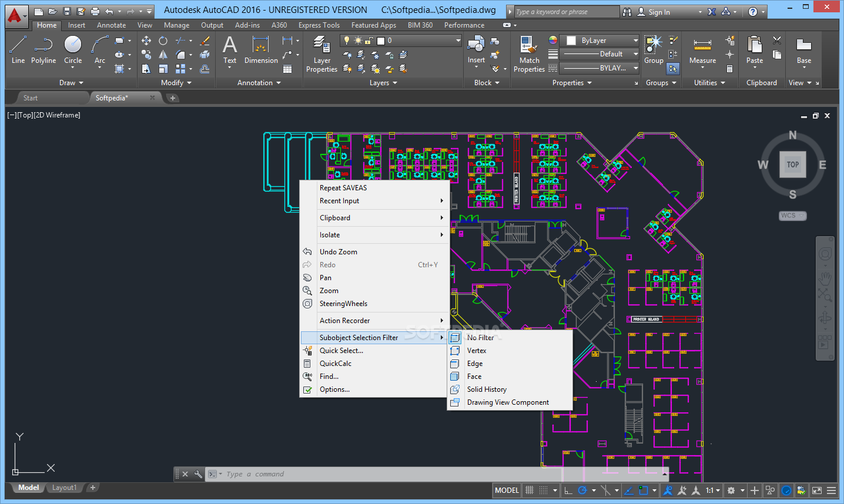Expand the Annotation panel title
The image size is (844, 504).
tap(259, 83)
